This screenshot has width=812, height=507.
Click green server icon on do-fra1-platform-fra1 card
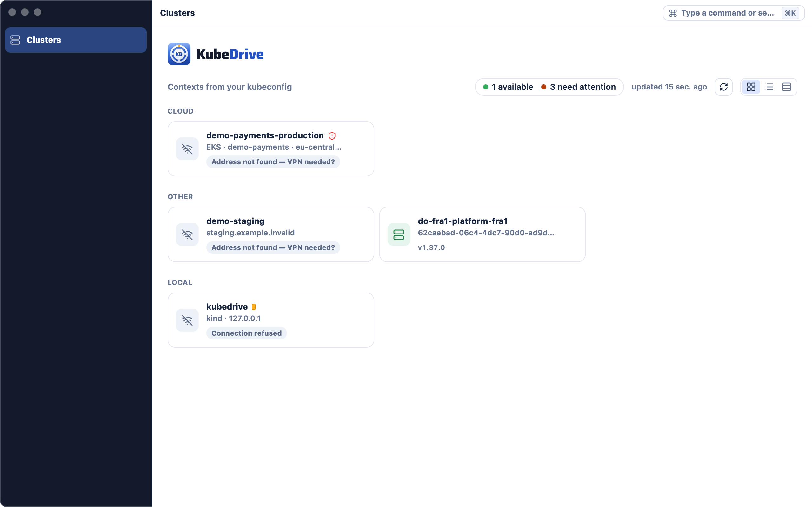coord(399,234)
